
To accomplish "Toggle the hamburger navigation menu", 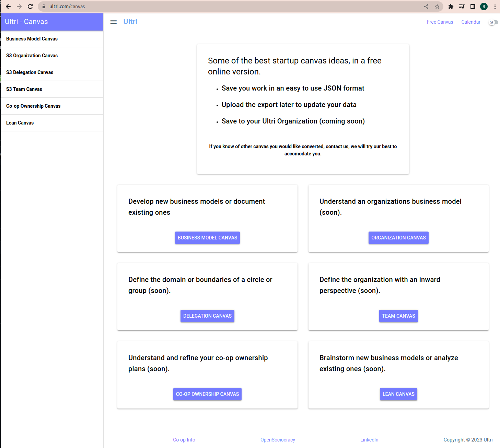I will (114, 22).
